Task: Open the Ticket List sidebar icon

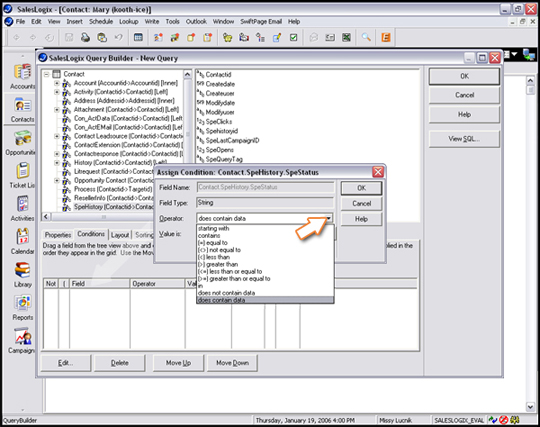Action: pos(23,171)
